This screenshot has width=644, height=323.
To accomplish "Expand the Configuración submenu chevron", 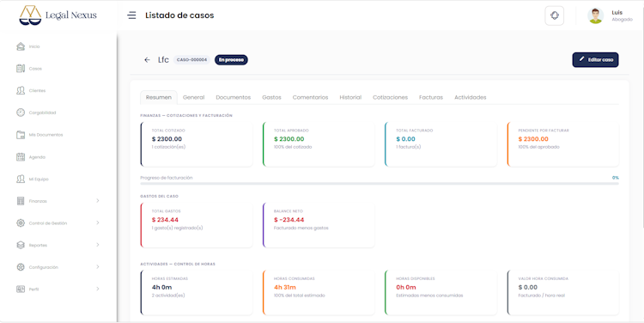I will [98, 266].
